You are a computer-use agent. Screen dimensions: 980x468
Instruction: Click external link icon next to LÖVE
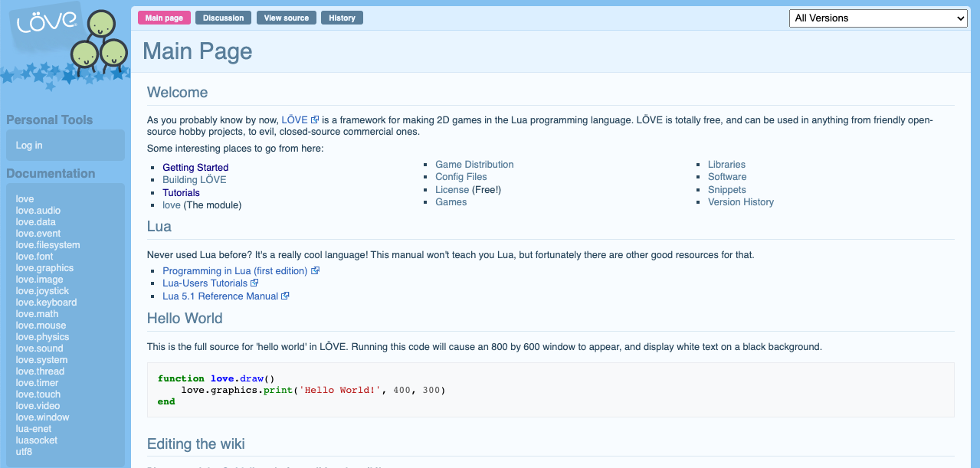(x=315, y=120)
